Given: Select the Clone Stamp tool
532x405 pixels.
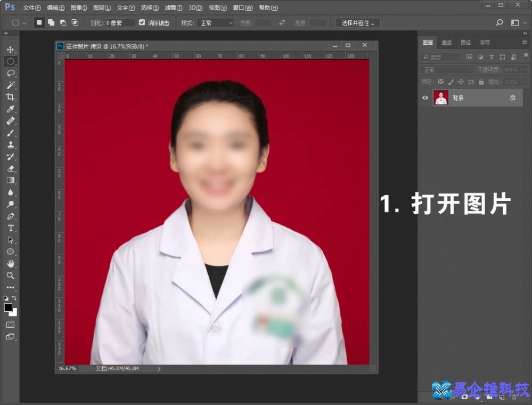Looking at the screenshot, I should (x=11, y=144).
